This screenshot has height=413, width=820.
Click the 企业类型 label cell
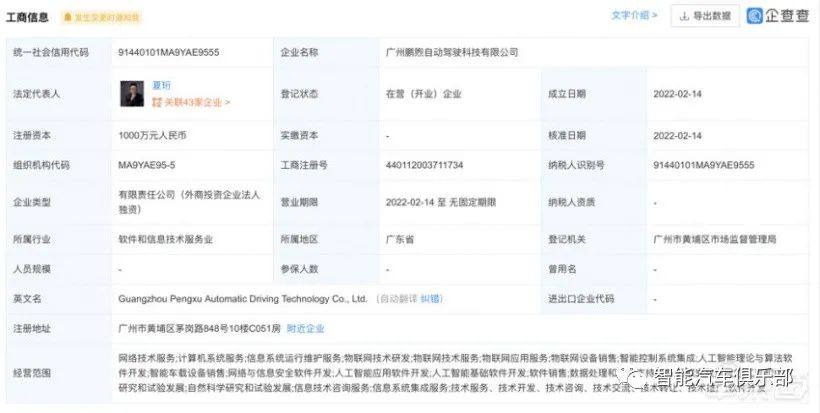[59, 202]
